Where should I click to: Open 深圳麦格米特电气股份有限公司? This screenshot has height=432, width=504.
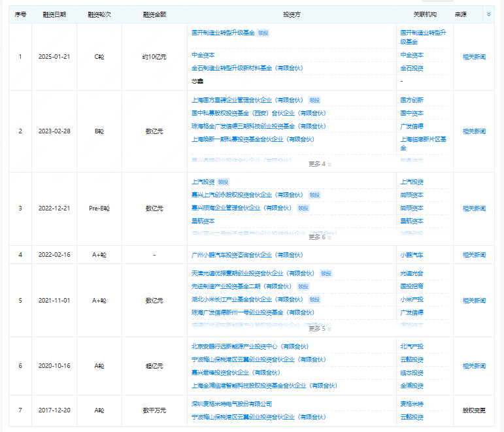232,404
